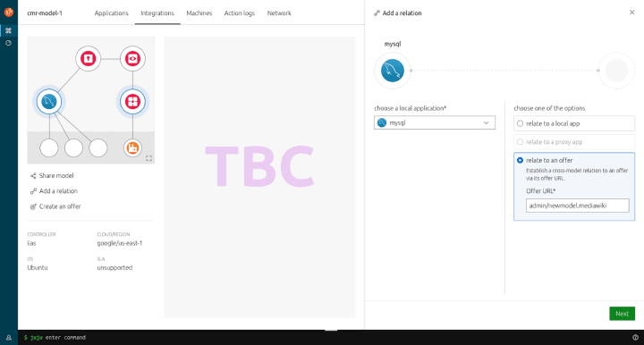Click the empty target endpoint circle
This screenshot has width=644, height=345.
(x=616, y=71)
